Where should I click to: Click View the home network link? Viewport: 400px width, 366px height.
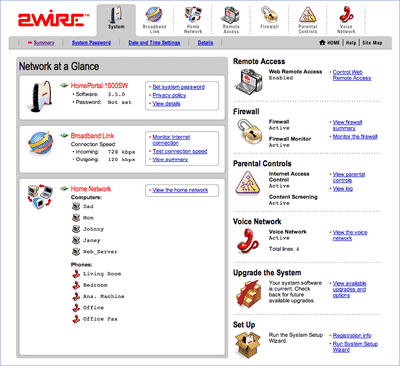(x=180, y=190)
